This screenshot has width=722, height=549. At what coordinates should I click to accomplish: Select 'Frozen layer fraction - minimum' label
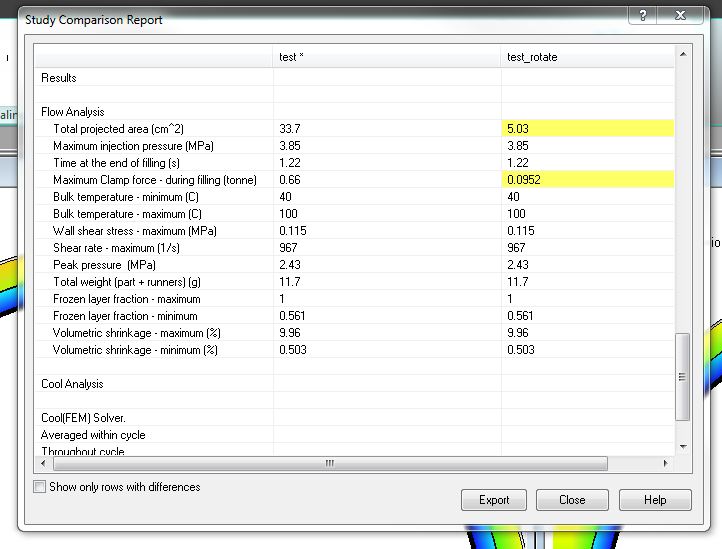coord(125,316)
